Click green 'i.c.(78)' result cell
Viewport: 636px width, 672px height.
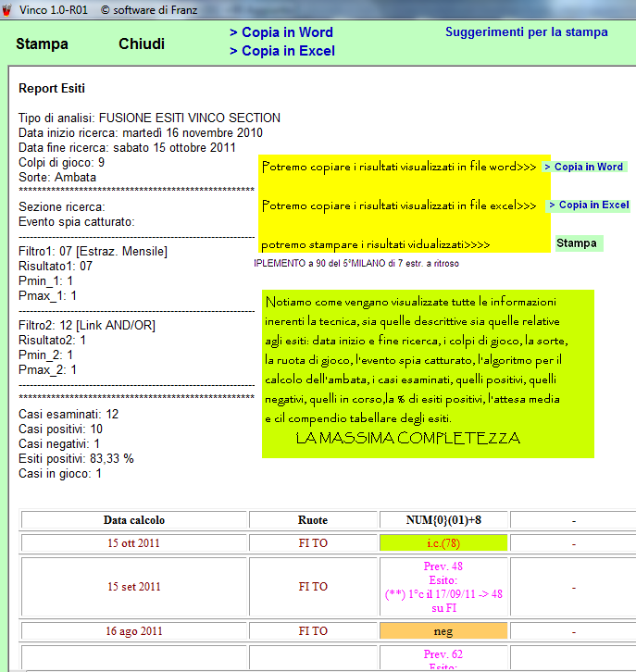[443, 543]
